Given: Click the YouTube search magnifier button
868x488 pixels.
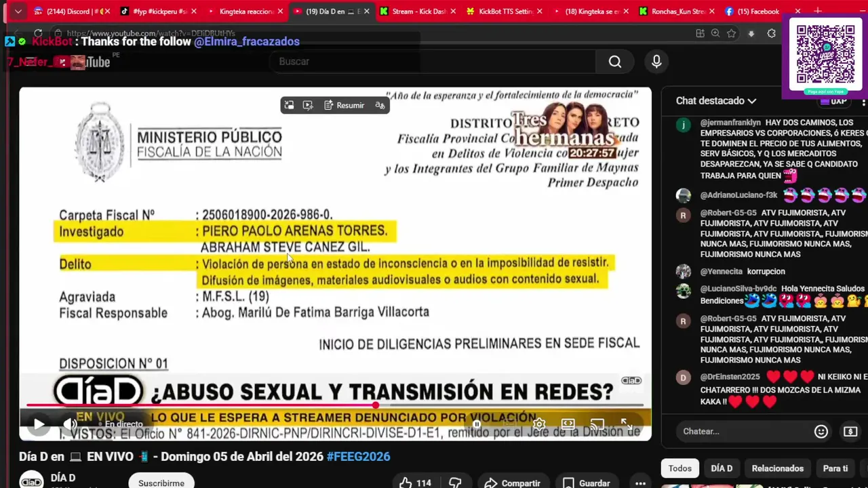Looking at the screenshot, I should click(615, 62).
